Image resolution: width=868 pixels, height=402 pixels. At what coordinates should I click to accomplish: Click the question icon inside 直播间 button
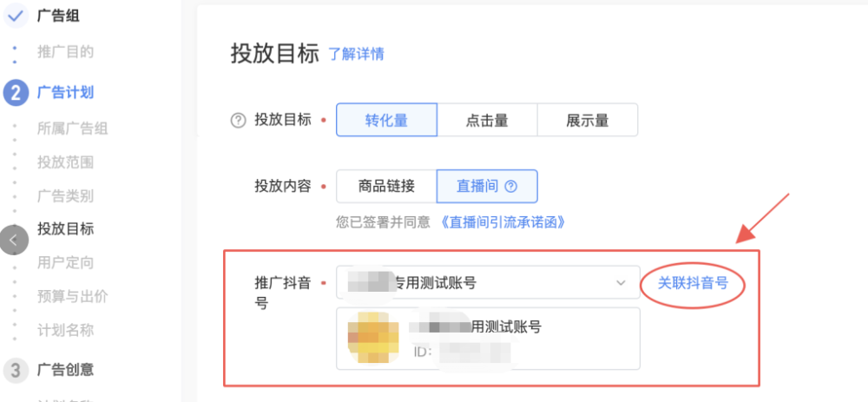[x=511, y=187]
